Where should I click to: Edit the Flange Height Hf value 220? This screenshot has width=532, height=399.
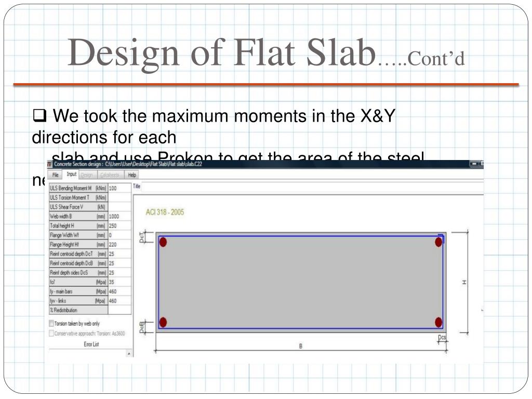[119, 244]
